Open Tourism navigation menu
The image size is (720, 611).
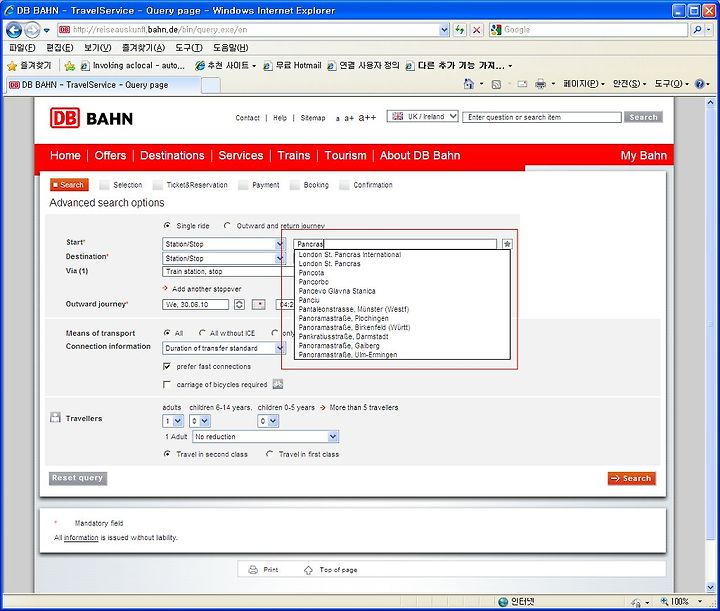click(345, 156)
